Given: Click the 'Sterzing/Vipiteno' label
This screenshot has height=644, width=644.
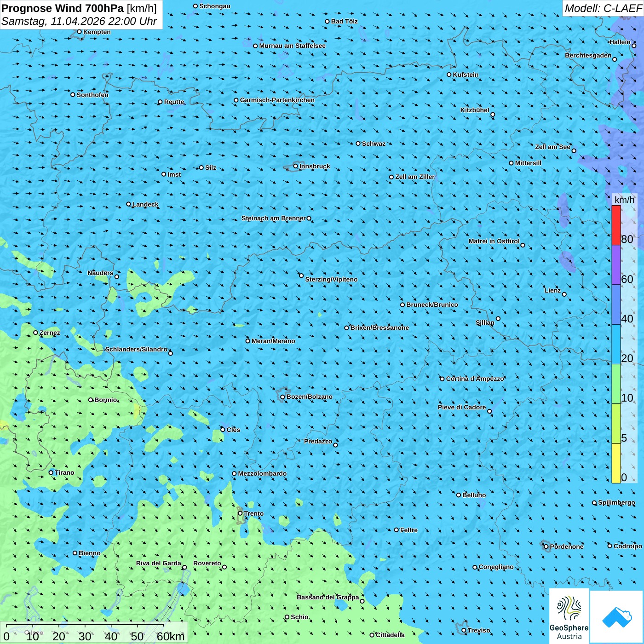Looking at the screenshot, I should 331,279.
